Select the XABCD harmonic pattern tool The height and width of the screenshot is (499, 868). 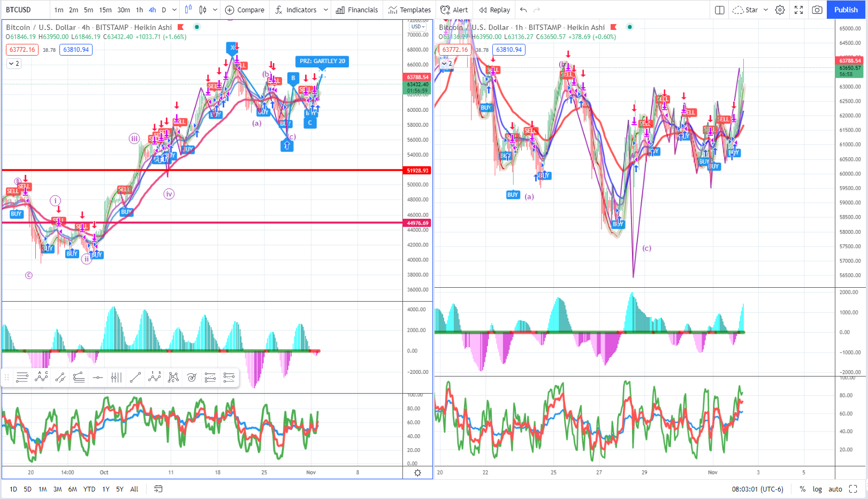[173, 378]
